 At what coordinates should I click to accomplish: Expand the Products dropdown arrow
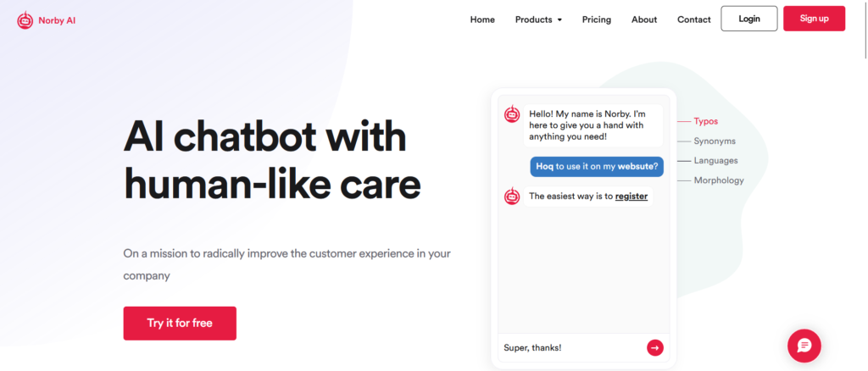click(x=559, y=20)
